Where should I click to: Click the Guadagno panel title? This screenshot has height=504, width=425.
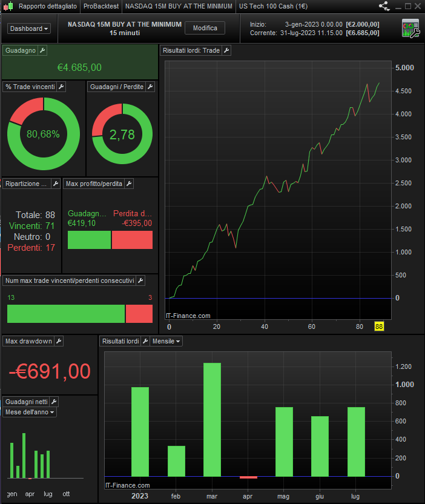[21, 50]
